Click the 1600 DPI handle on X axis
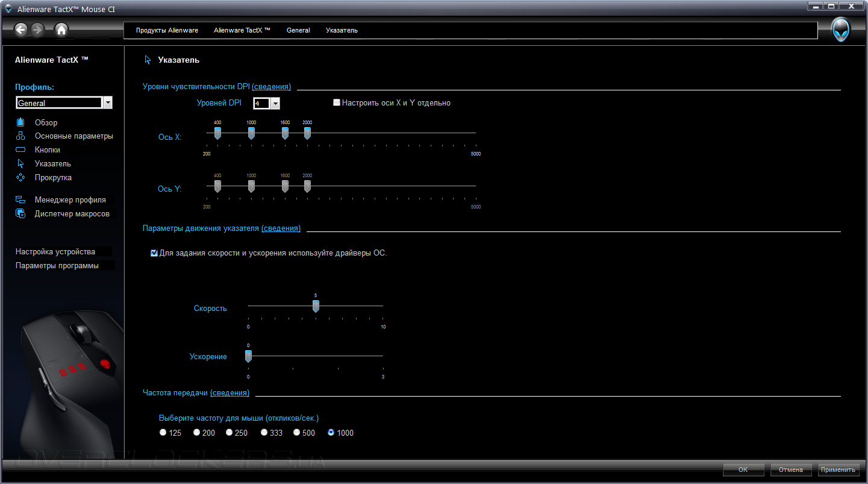 285,133
